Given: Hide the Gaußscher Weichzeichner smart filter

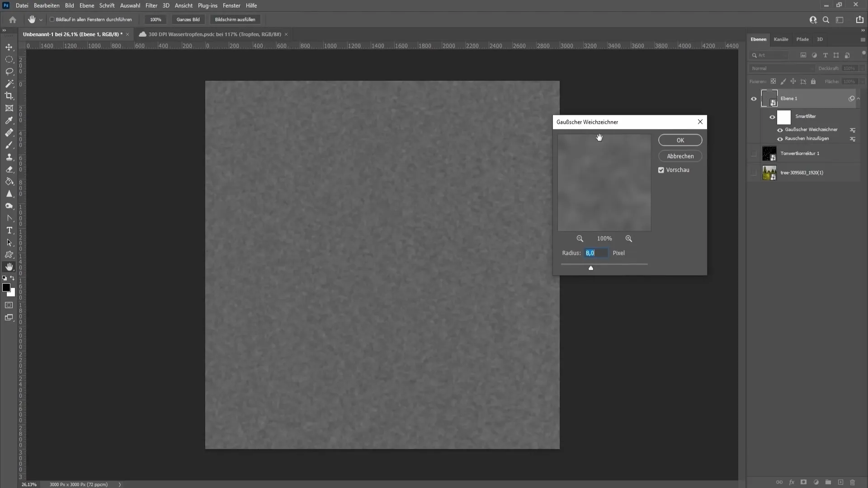Looking at the screenshot, I should 780,130.
